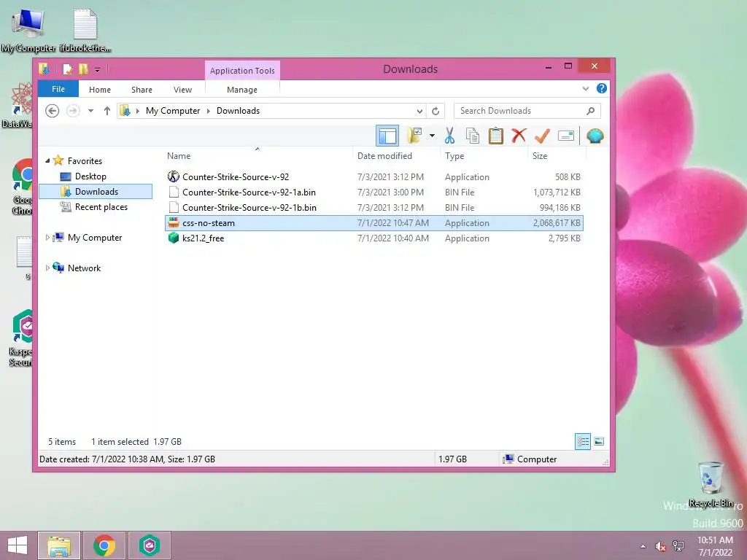Click the network tray icon

(678, 546)
